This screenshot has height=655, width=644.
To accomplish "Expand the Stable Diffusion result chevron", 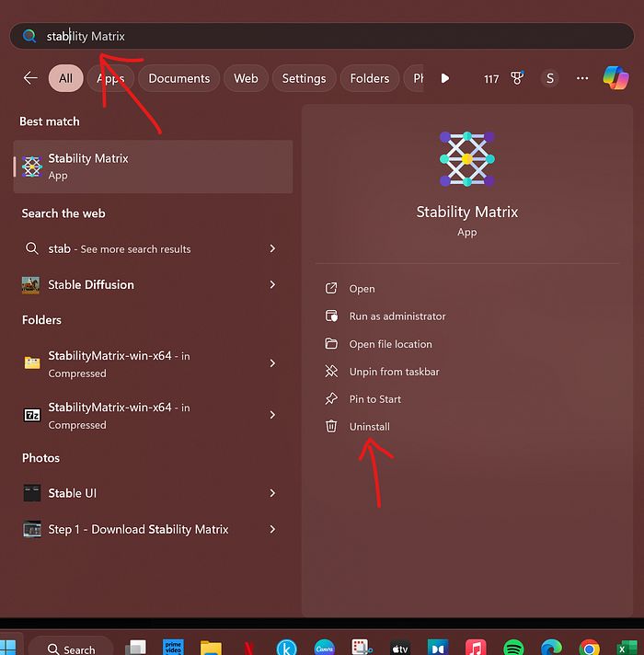I will [x=272, y=284].
